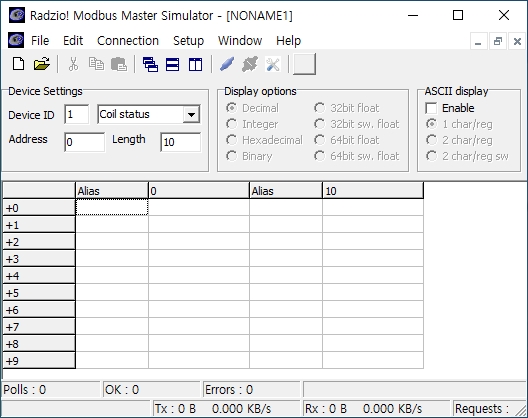The image size is (528, 418).
Task: Tile windows vertically using toolbar icon
Action: coord(196,64)
